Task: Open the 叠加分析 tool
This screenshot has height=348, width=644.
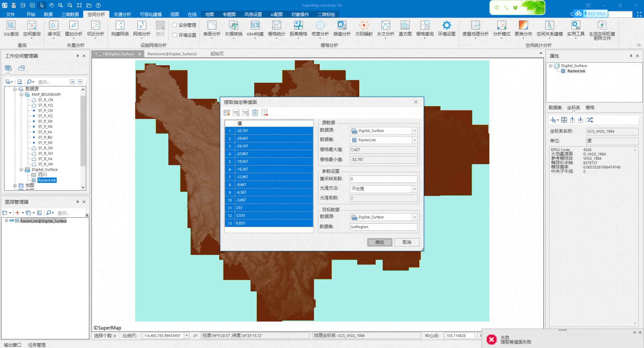Action: [74, 29]
